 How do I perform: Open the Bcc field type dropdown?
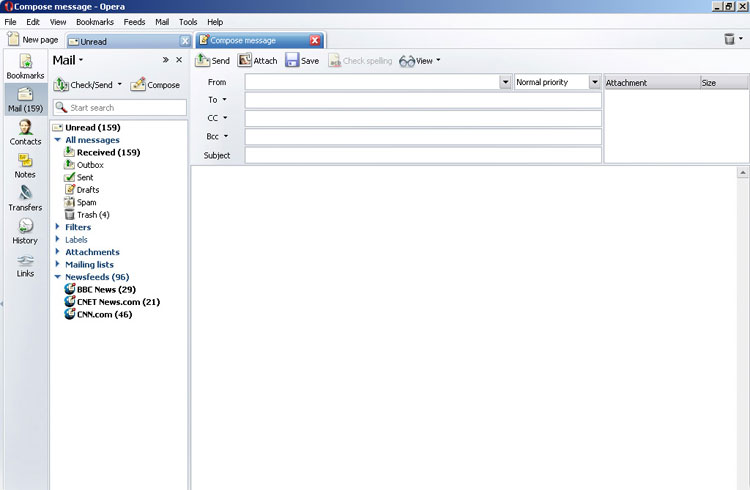pos(226,136)
